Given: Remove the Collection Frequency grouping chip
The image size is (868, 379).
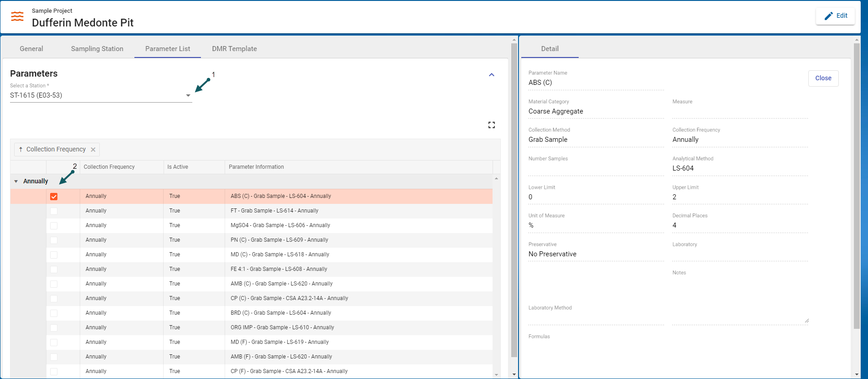Looking at the screenshot, I should click(93, 150).
